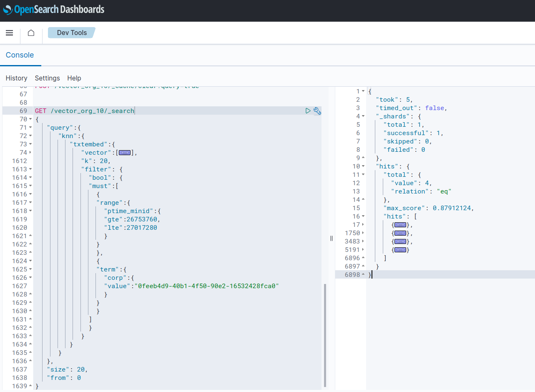This screenshot has height=392, width=535.
Task: Collapse the "query" block at line 71
Action: point(31,128)
